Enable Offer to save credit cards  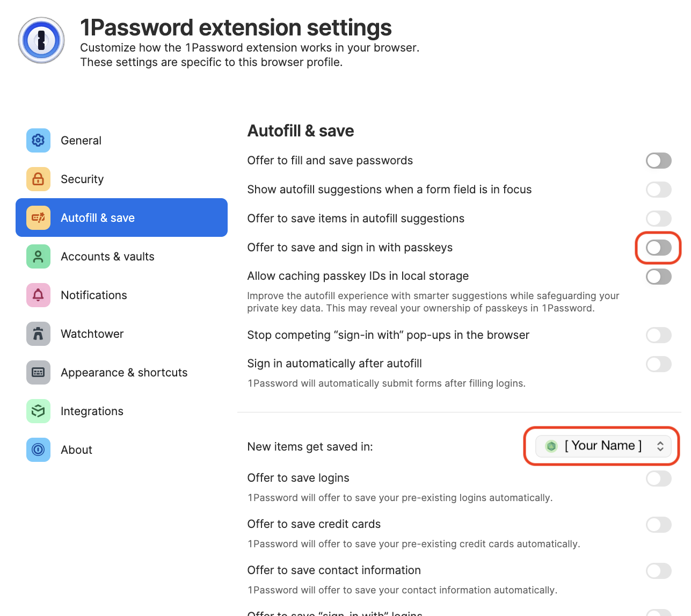pyautogui.click(x=659, y=525)
